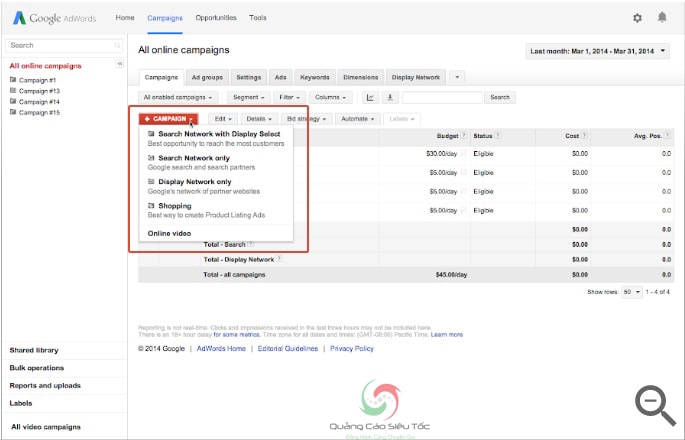
Task: Open the Edit dropdown
Action: (223, 119)
